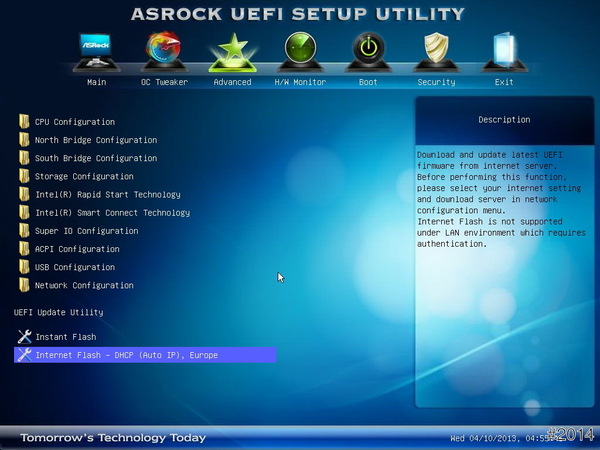Click the ACPI Configuration folder icon

pos(24,249)
